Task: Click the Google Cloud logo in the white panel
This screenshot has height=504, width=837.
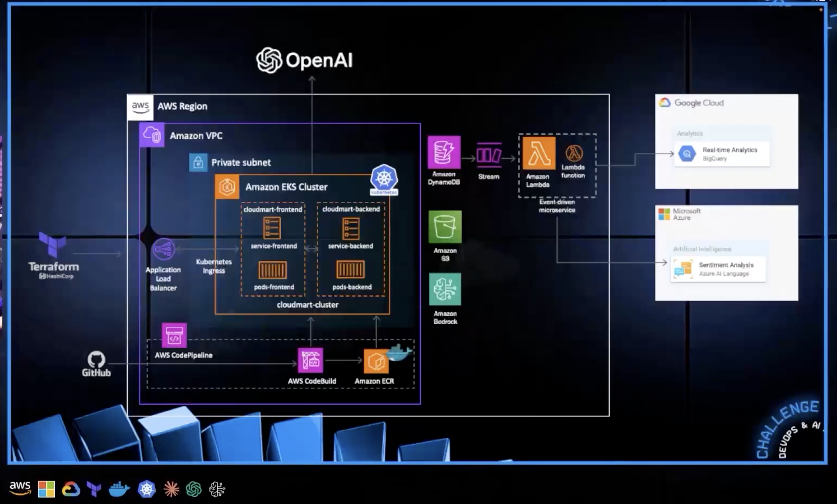Action: [691, 103]
